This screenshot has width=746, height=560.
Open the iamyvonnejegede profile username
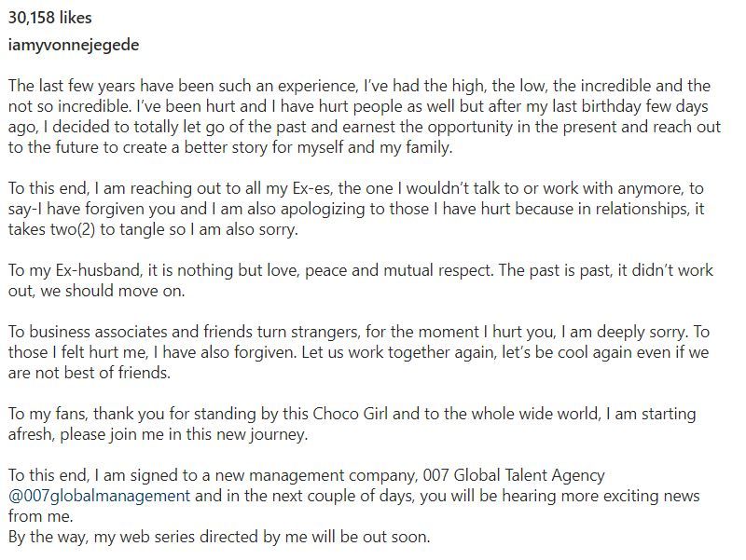74,45
